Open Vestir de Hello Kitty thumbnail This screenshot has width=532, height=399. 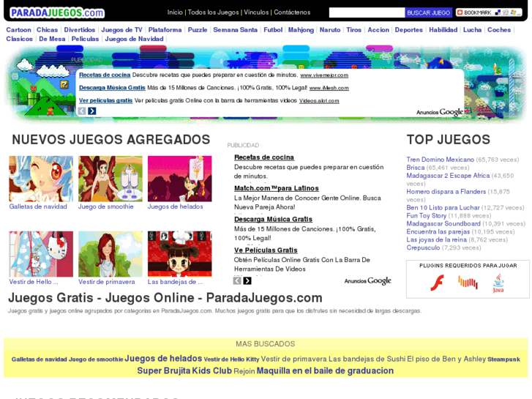41,254
